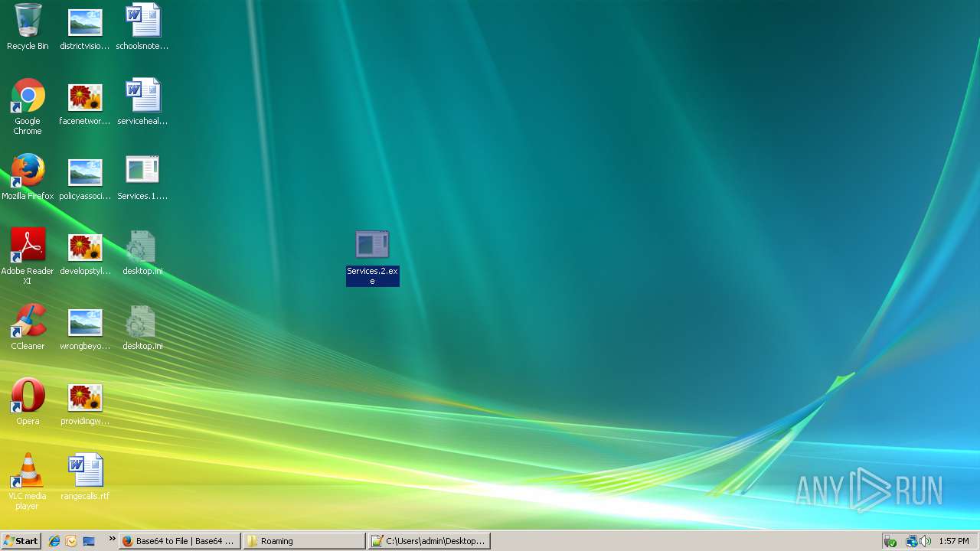
Task: Switch to C:\Users\admin\Desktop taskbar button
Action: [x=430, y=541]
